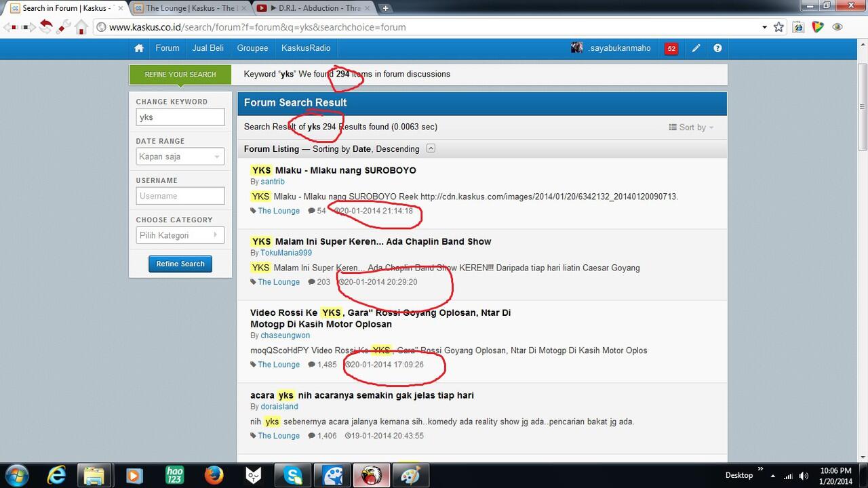Viewport: 868px width, 488px height.
Task: Click the Refine Search button
Action: point(180,264)
